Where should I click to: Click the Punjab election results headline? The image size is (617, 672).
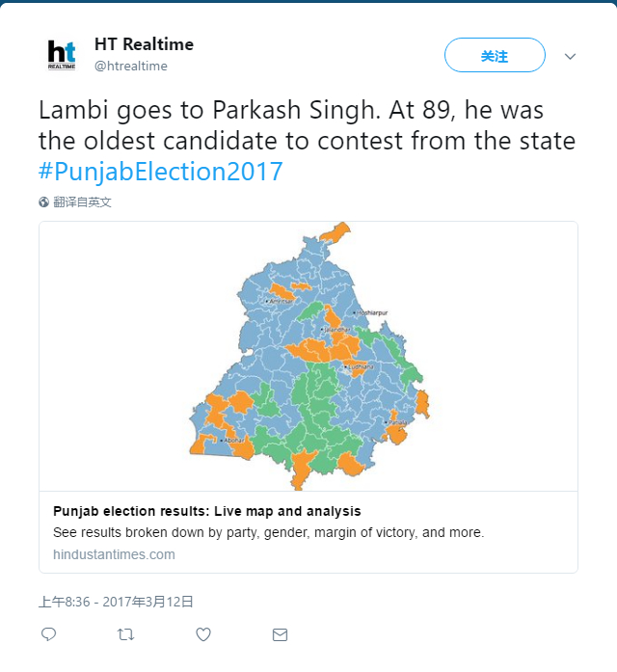click(207, 511)
